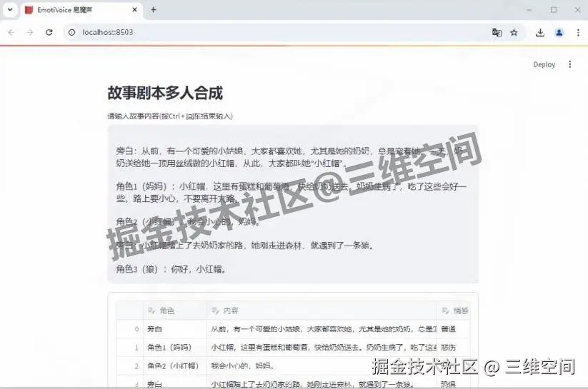The height and width of the screenshot is (389, 588).
Task: Click content cell starting 从前，有一个可爱的小姑娘
Action: point(322,329)
